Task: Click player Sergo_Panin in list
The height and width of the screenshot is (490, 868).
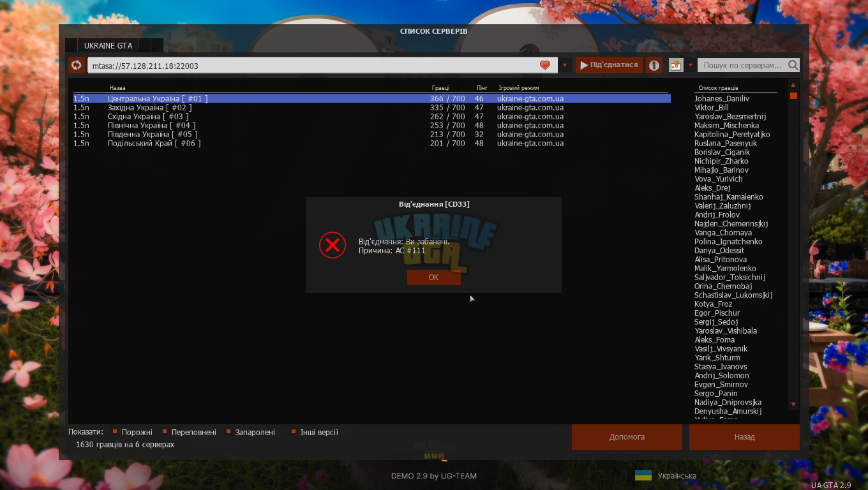Action: pos(716,394)
